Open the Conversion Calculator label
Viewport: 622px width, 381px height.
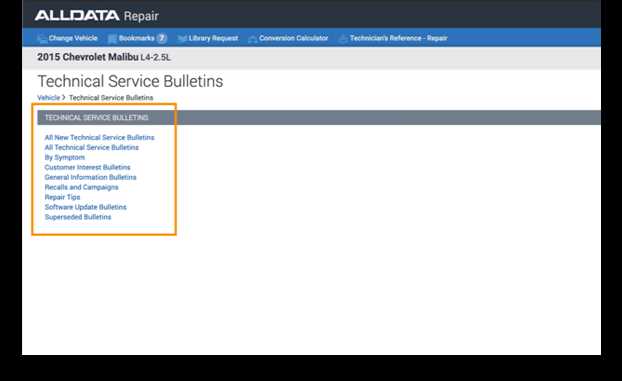[294, 38]
